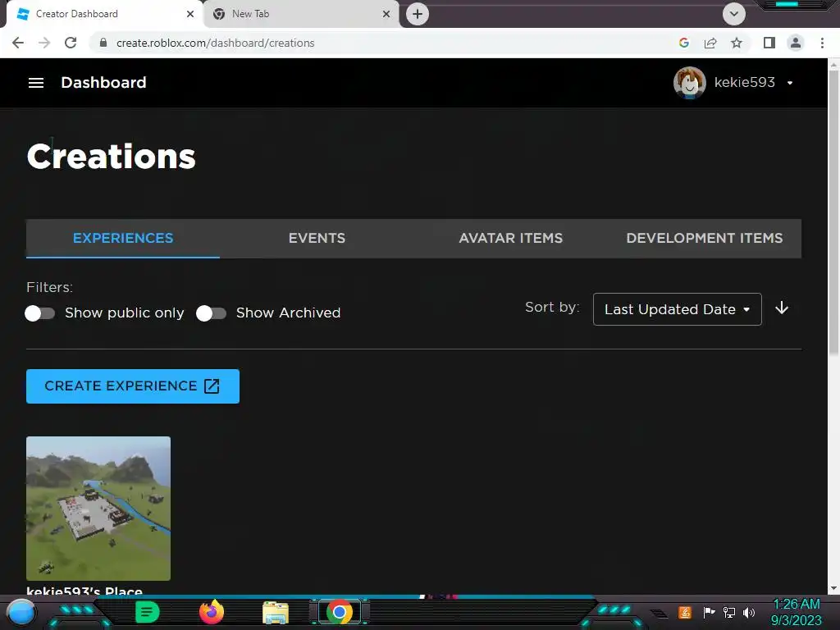
Task: Switch to the Events tab
Action: click(x=317, y=239)
